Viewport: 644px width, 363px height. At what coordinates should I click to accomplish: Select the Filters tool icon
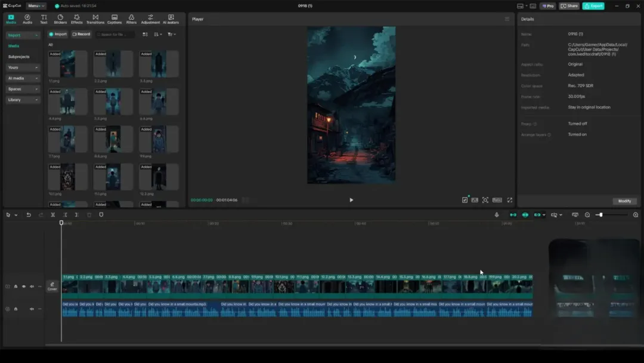(x=131, y=19)
